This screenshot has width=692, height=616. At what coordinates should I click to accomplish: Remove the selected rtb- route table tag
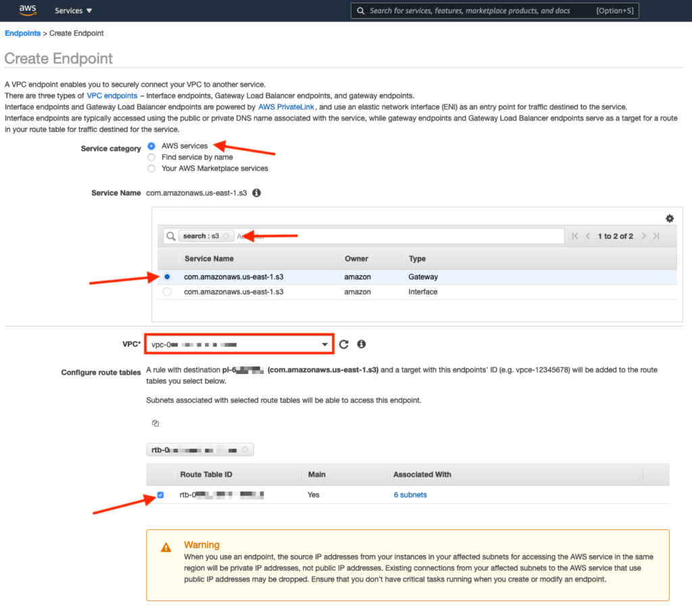pyautogui.click(x=245, y=450)
